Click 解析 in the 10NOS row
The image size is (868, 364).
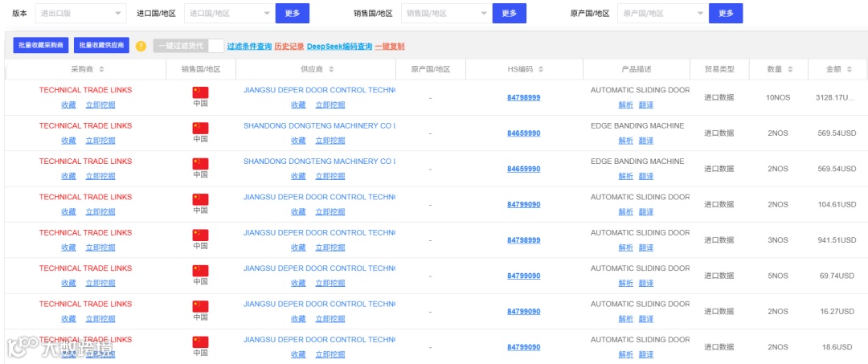(x=625, y=105)
